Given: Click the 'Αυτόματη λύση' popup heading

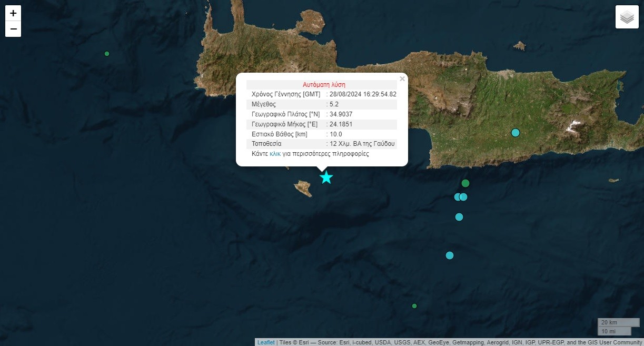Looking at the screenshot, I should pyautogui.click(x=324, y=84).
